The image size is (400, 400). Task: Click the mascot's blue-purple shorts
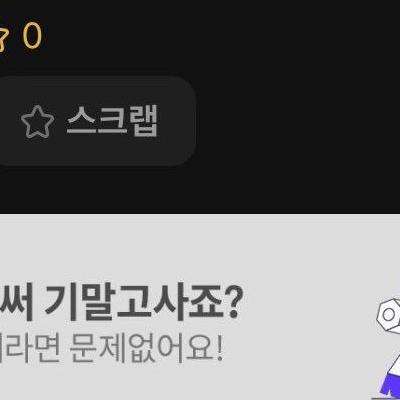[388, 385]
